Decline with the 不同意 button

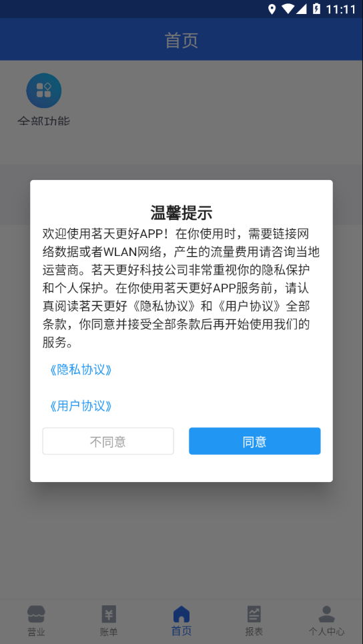[x=108, y=441]
